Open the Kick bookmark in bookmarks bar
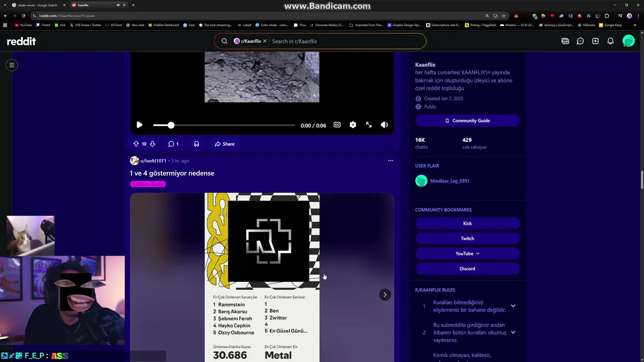The height and width of the screenshot is (362, 644). pyautogui.click(x=60, y=25)
